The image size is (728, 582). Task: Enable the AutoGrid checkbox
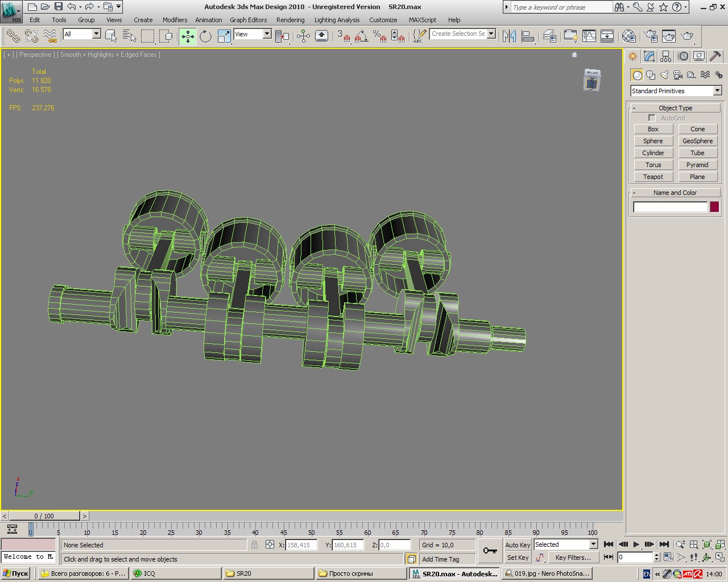(x=652, y=118)
